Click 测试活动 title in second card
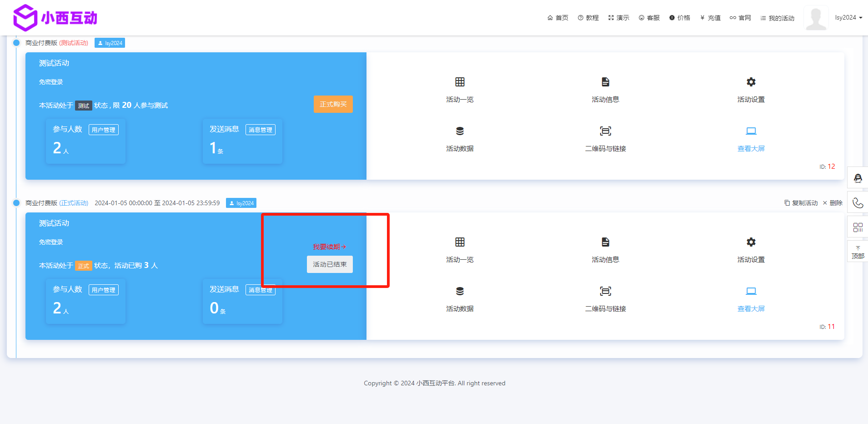868x424 pixels. 54,223
